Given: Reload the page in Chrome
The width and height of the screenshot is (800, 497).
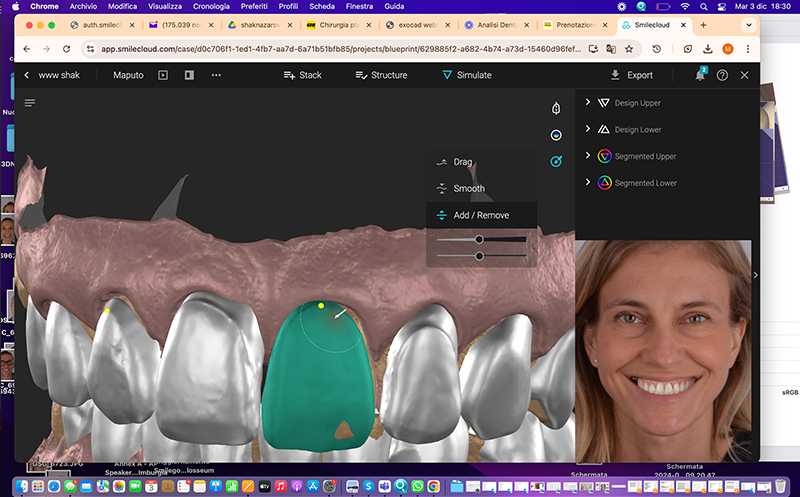Looking at the screenshot, I should tap(66, 49).
